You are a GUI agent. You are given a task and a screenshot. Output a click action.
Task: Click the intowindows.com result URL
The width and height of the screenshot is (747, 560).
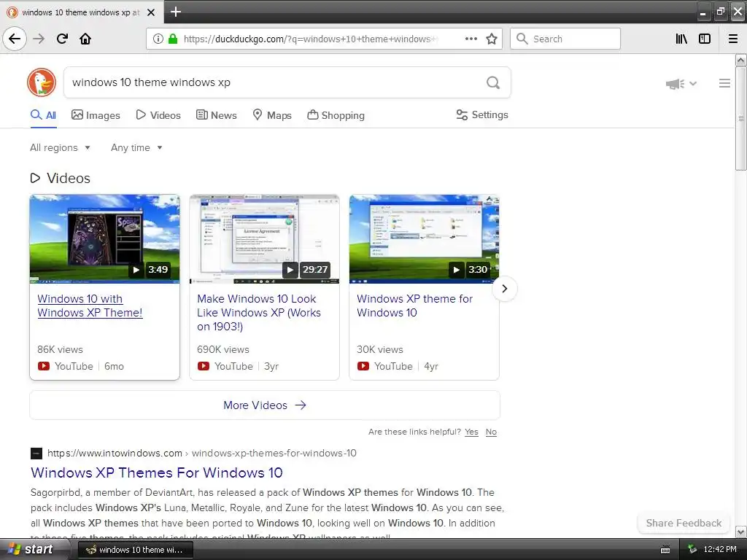coord(202,454)
